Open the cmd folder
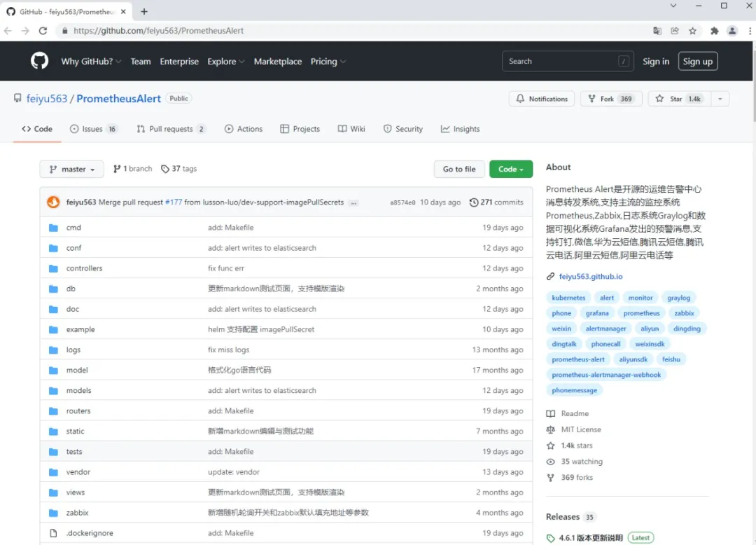Viewport: 756px width, 545px height. point(73,228)
